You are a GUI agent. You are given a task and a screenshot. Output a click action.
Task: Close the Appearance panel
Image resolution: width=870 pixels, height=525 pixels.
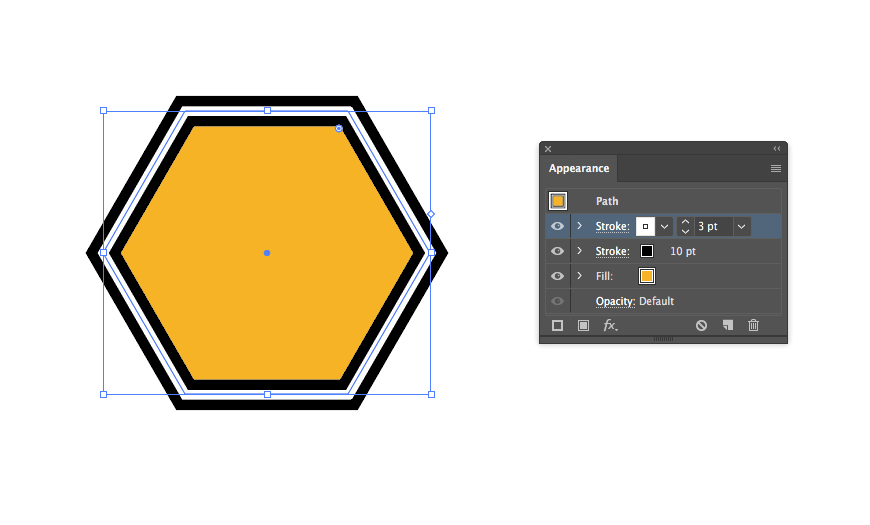(548, 149)
